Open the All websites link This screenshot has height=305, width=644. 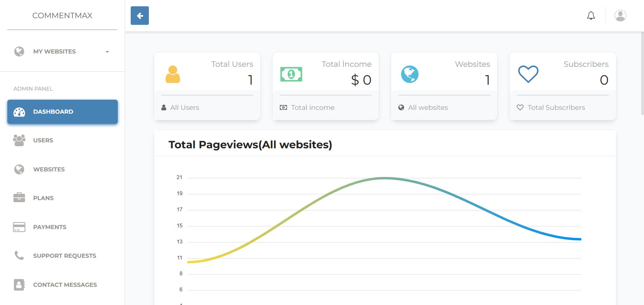(x=428, y=108)
